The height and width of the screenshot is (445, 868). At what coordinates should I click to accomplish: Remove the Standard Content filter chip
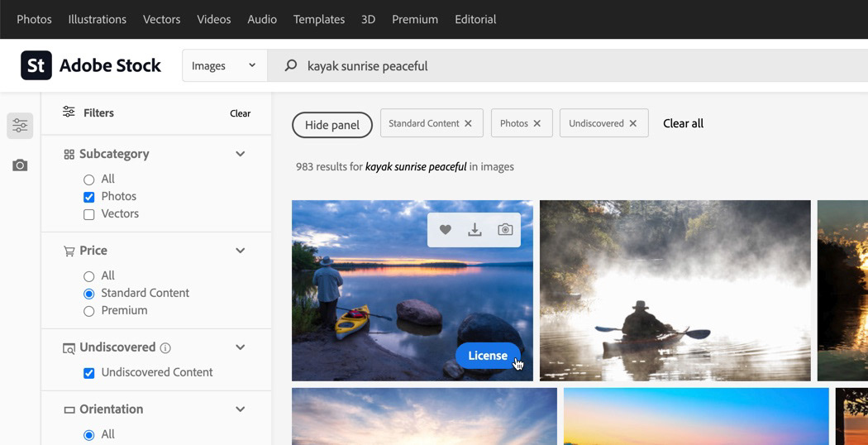click(469, 123)
